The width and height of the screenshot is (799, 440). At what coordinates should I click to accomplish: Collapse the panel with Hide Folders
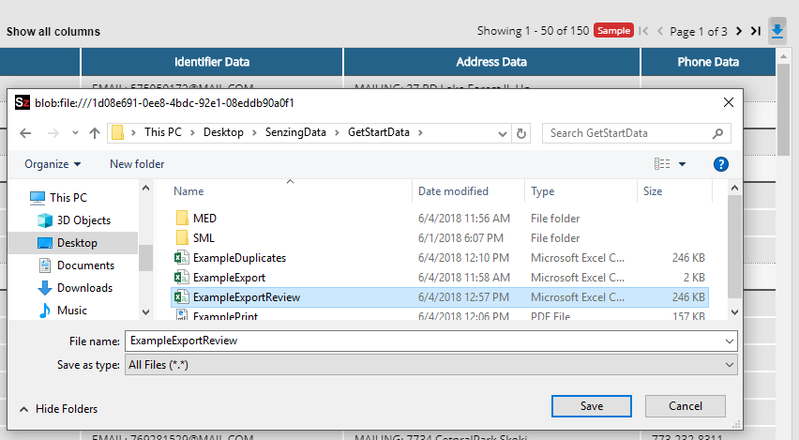click(x=58, y=408)
